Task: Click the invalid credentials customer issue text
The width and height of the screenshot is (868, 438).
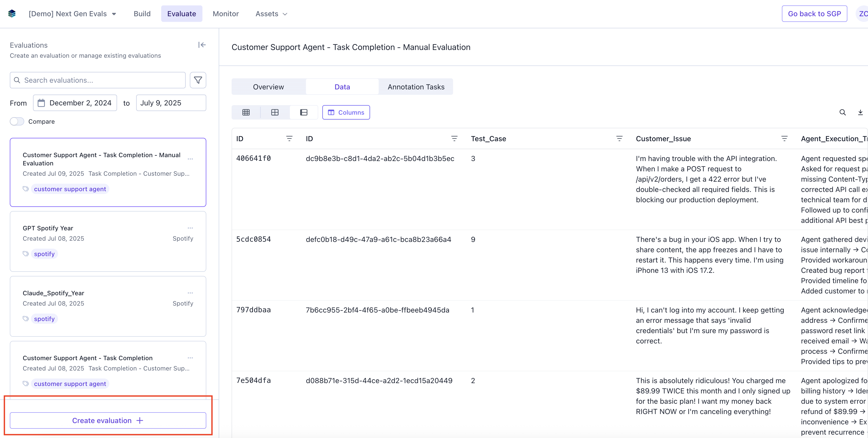Action: point(710,326)
